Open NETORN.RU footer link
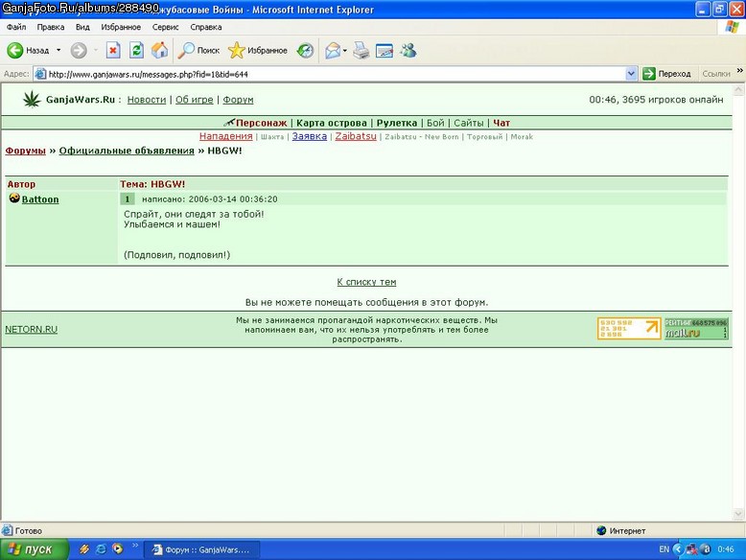Image resolution: width=746 pixels, height=560 pixels. pyautogui.click(x=32, y=329)
